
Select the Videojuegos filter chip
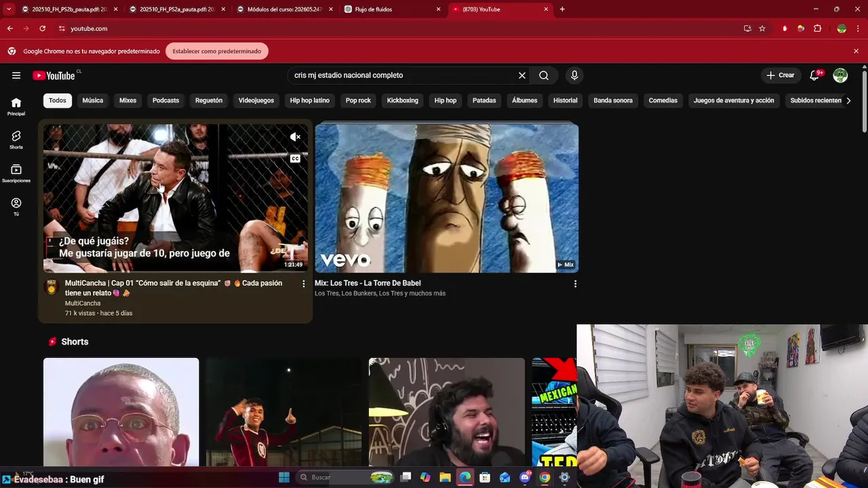point(256,100)
